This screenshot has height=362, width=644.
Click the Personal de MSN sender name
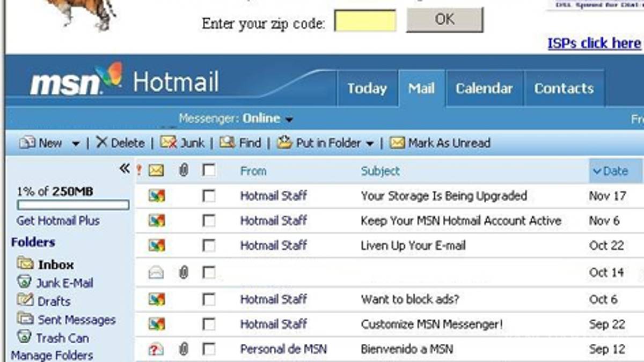283,349
